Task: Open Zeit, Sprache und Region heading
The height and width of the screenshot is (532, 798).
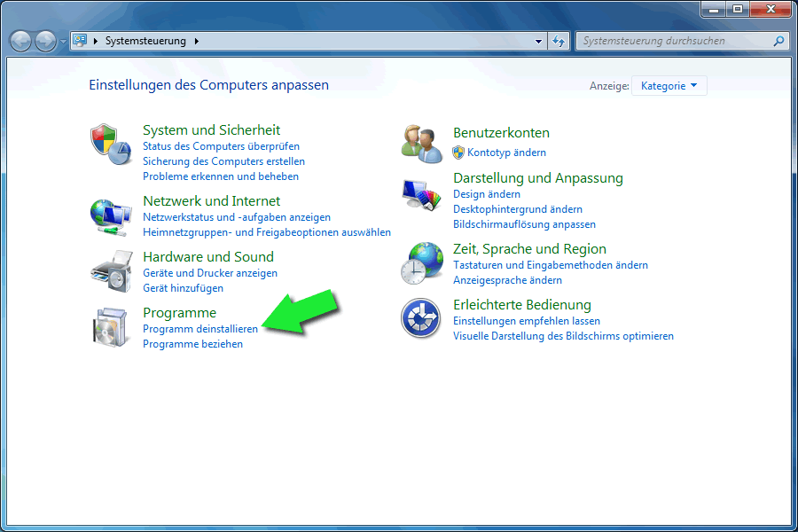Action: pyautogui.click(x=529, y=248)
